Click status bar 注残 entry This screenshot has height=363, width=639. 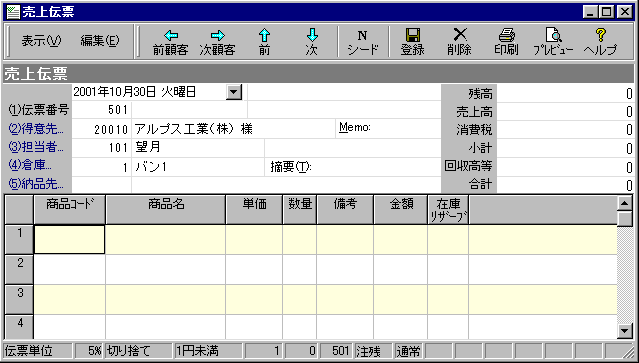(x=374, y=351)
